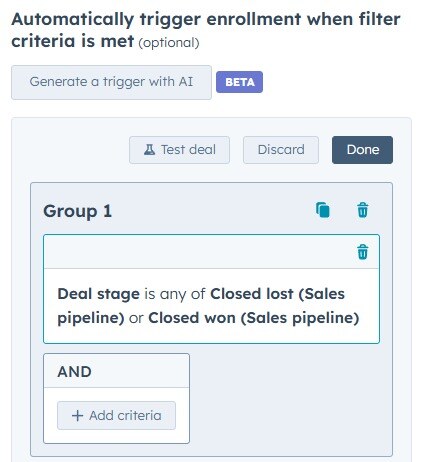Confirm the filter with the Done button
The height and width of the screenshot is (462, 421).
coord(362,150)
